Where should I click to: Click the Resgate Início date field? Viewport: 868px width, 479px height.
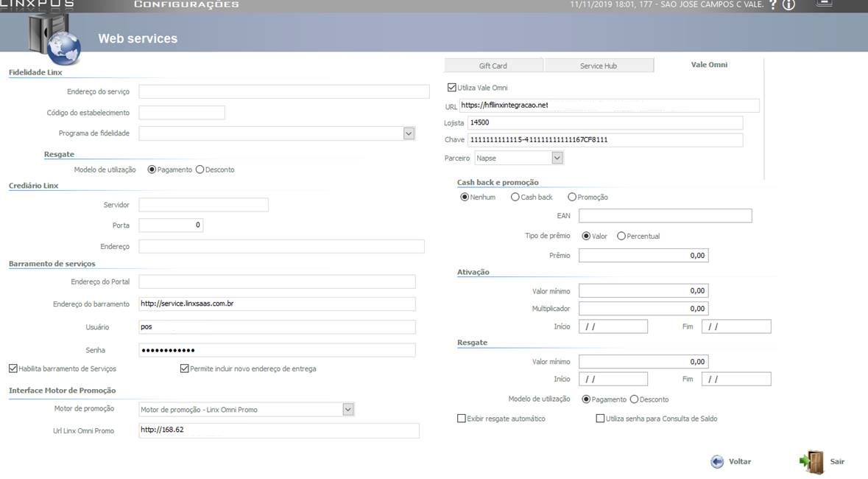point(613,380)
